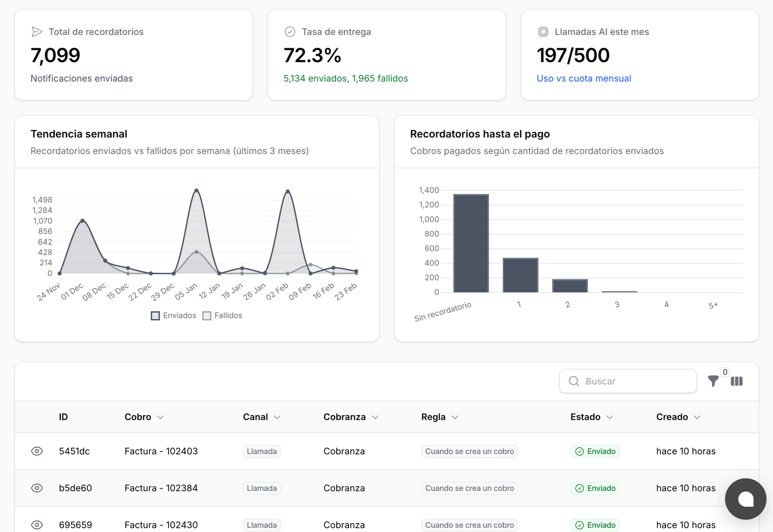Click the paper plane icon by Total de recordatorios
The height and width of the screenshot is (532, 773).
37,32
